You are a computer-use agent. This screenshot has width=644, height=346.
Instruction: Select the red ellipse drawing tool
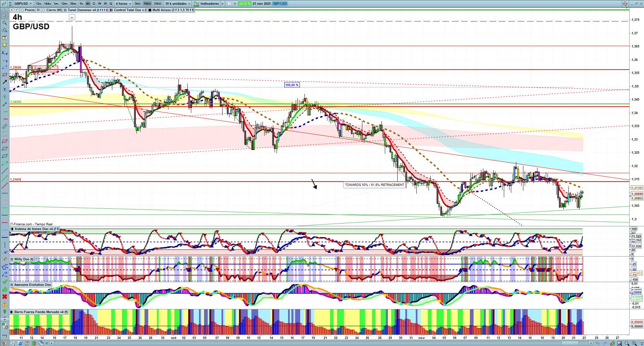pos(4,141)
